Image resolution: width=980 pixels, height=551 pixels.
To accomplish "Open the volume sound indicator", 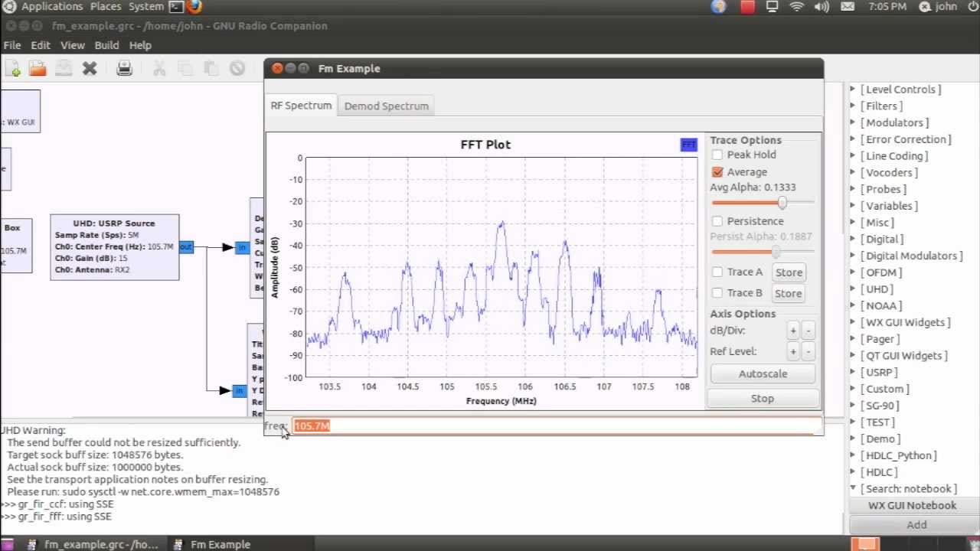I will (x=822, y=7).
